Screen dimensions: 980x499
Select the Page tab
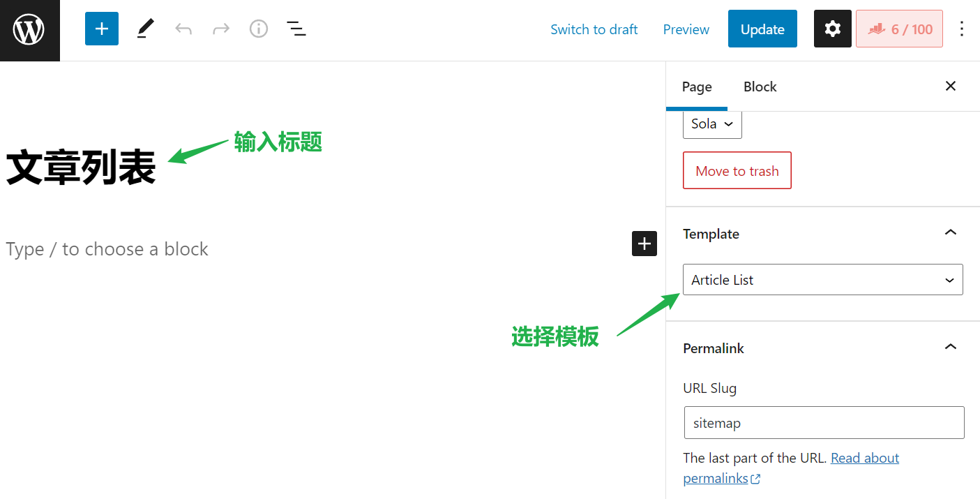click(697, 87)
